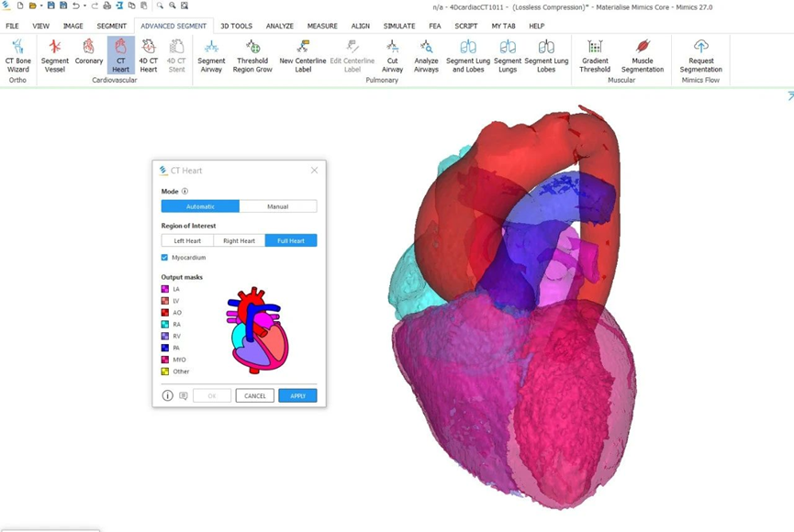Open the FILE menu

coord(12,26)
